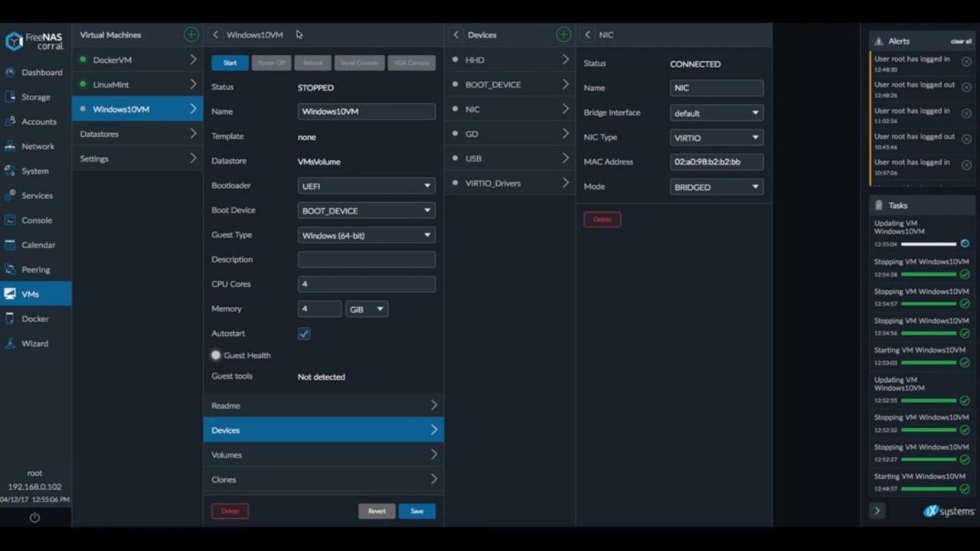Screen dimensions: 980x551
Task: Dismiss the 11:02:56 logged in alert
Action: (x=966, y=113)
